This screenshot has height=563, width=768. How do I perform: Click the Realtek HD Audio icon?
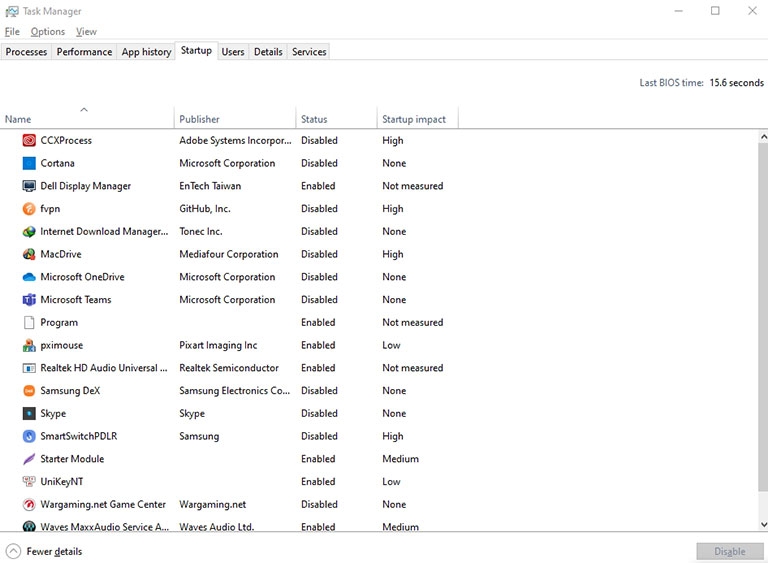pyautogui.click(x=29, y=368)
